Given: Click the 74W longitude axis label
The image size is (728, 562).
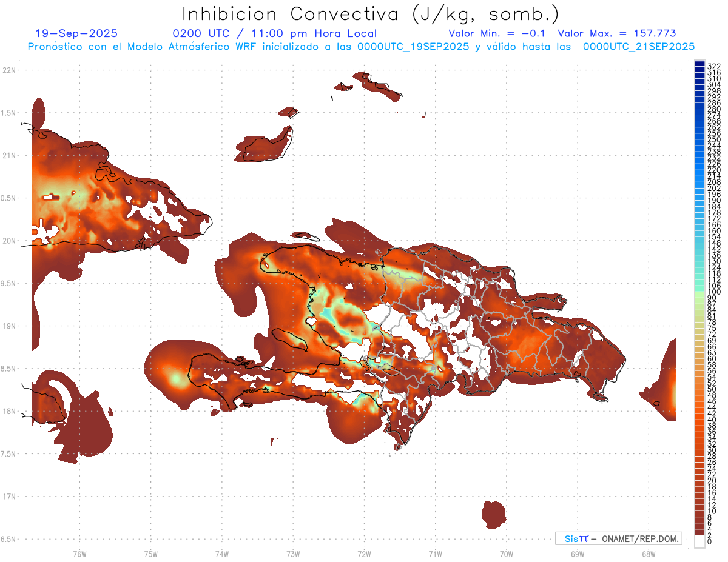Looking at the screenshot, I should (x=221, y=554).
